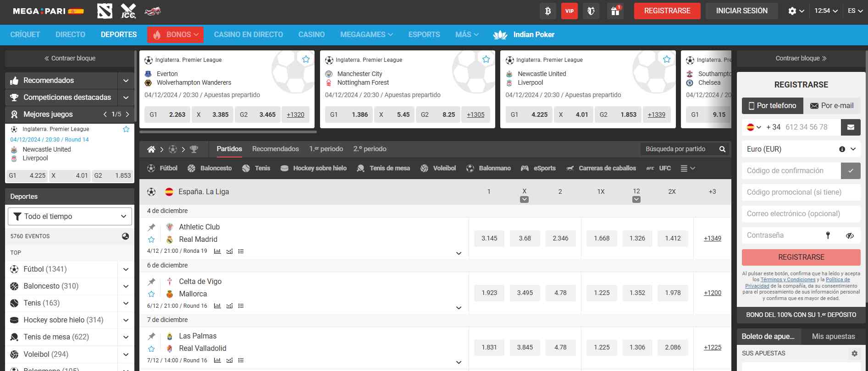Viewport: 868px width, 371px height.
Task: Go to home icon in breadcrumb
Action: coord(151,149)
